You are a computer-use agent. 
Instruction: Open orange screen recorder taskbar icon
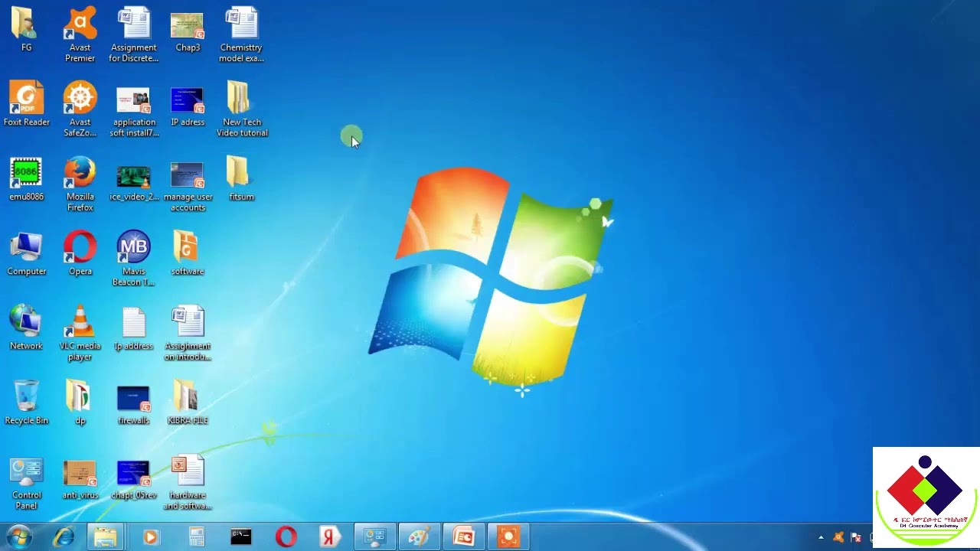[508, 537]
